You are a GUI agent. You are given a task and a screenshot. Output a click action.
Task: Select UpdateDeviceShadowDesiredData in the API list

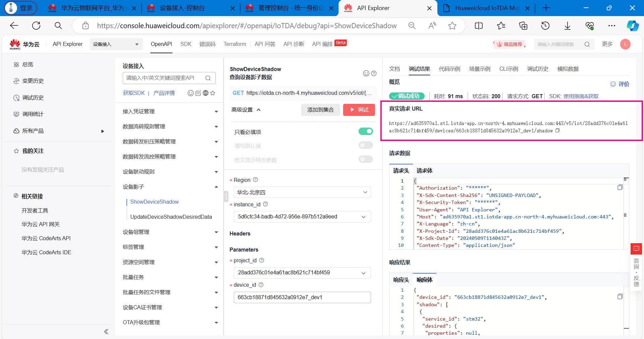pyautogui.click(x=171, y=217)
